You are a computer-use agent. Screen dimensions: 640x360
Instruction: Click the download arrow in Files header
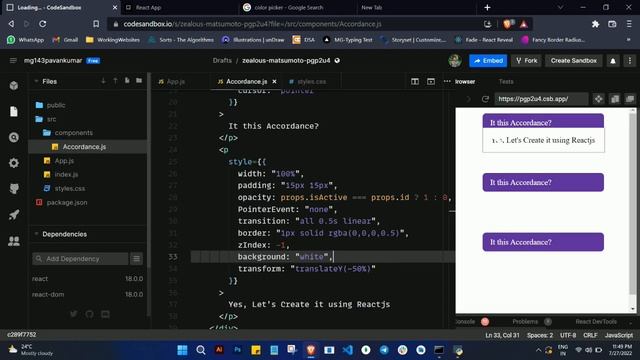(x=103, y=81)
